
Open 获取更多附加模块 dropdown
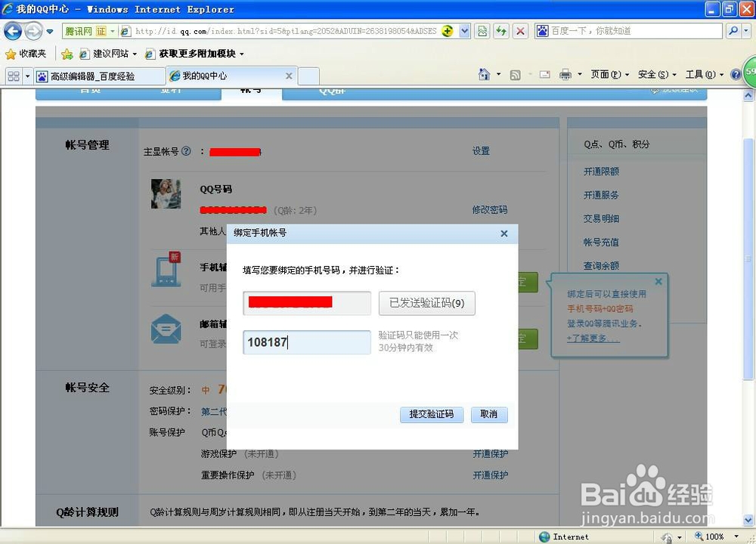pos(195,54)
